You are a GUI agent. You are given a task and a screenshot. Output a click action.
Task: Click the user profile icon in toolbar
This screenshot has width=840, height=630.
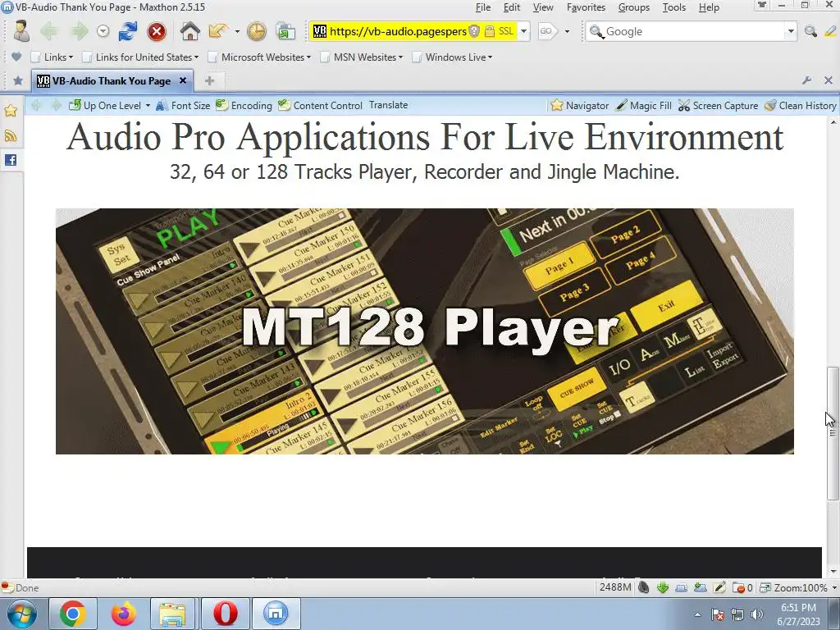pos(21,31)
